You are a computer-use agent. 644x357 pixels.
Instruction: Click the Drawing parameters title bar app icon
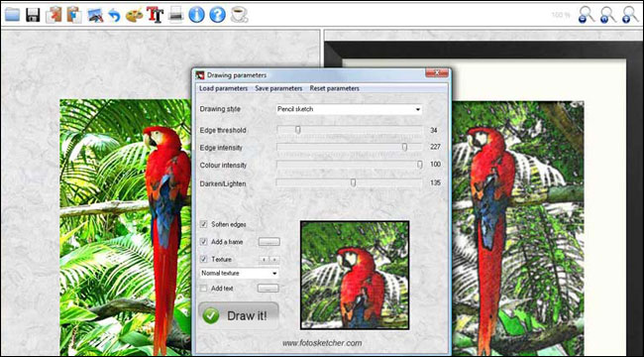click(200, 75)
